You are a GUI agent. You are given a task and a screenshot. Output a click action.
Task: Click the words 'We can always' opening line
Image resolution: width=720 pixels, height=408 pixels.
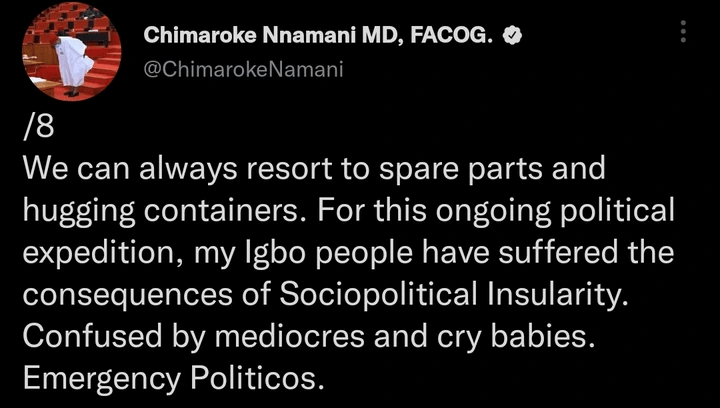[131, 171]
